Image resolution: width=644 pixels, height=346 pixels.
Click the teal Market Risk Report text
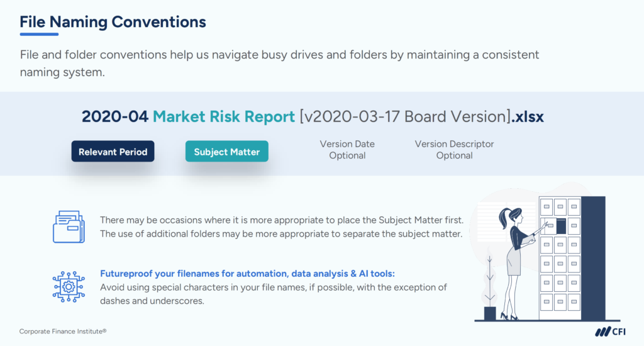click(x=224, y=117)
